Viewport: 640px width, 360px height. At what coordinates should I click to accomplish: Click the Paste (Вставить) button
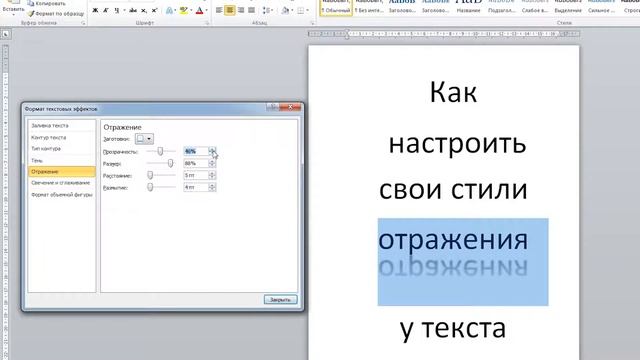(13, 6)
